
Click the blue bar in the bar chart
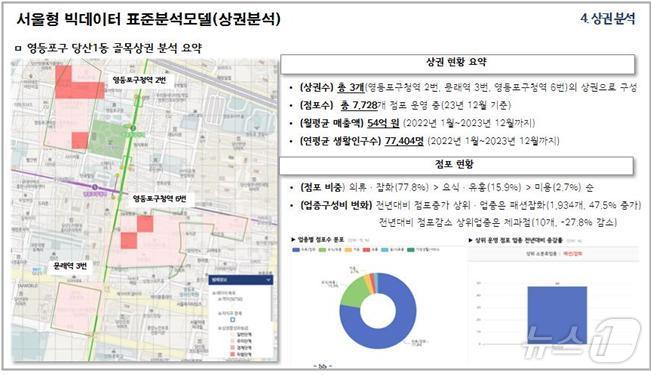click(x=557, y=315)
